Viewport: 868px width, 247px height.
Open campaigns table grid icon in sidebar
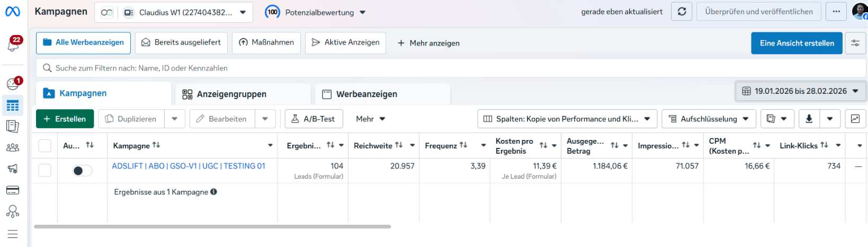(13, 105)
